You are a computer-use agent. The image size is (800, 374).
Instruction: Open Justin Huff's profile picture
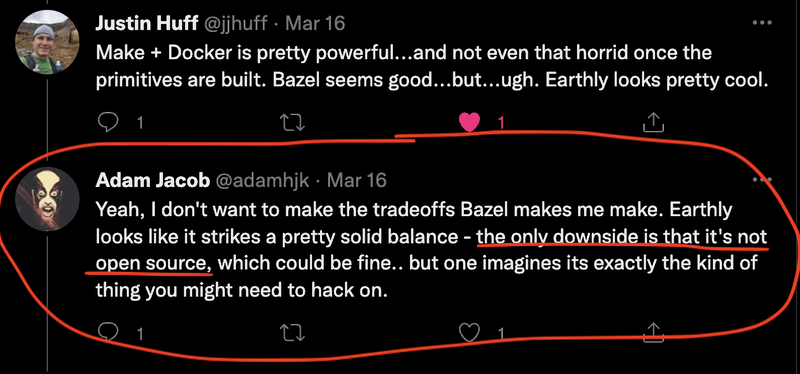[47, 42]
